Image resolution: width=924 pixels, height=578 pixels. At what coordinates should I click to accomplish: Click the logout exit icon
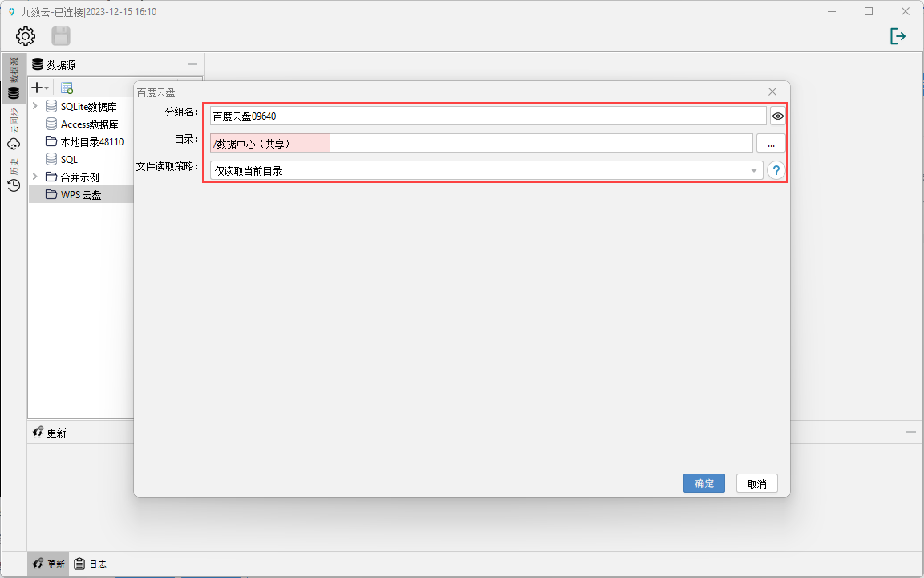(x=898, y=36)
